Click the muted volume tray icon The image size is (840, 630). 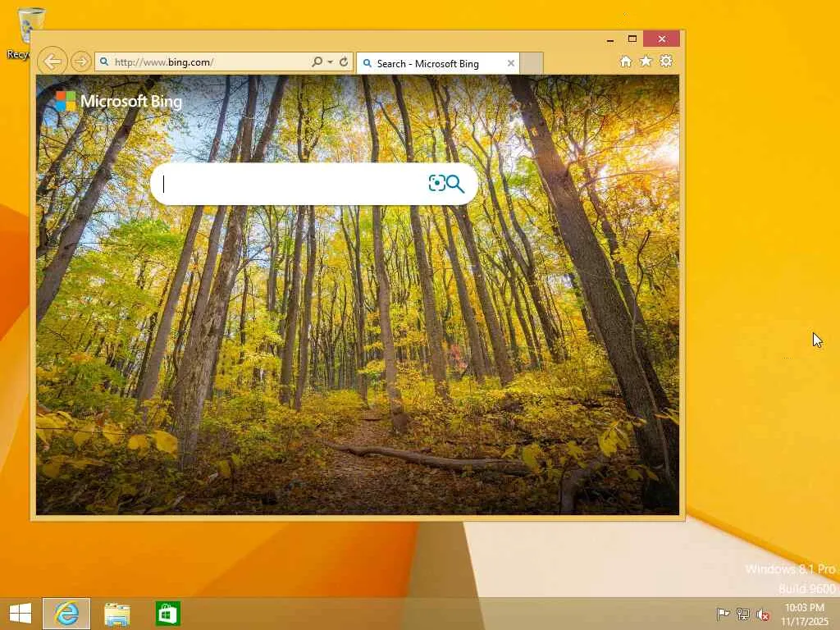764,614
